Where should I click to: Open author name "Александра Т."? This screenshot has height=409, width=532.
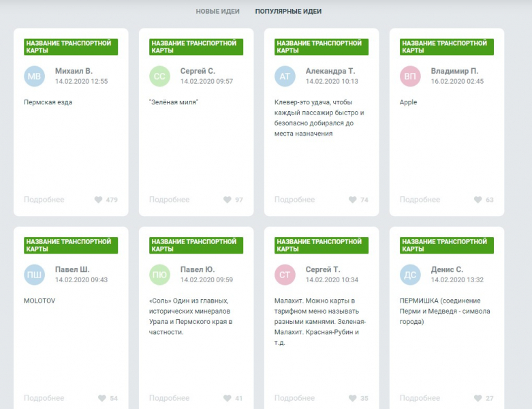[330, 71]
